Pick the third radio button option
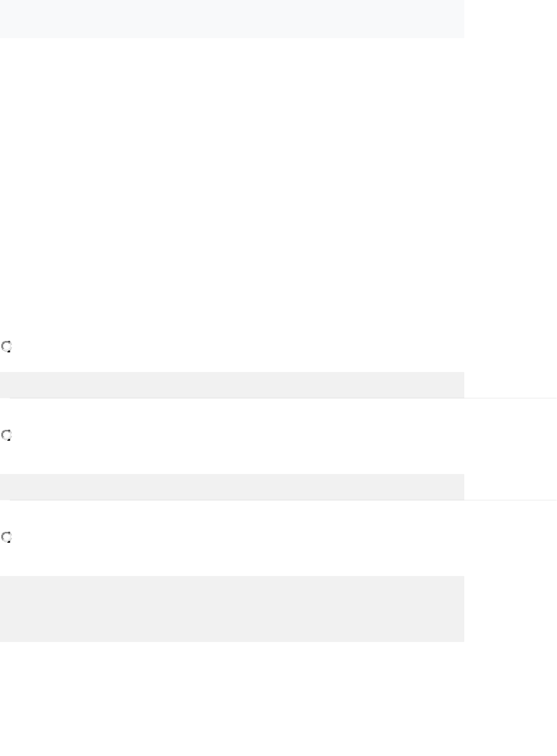557x756 pixels. coord(7,537)
